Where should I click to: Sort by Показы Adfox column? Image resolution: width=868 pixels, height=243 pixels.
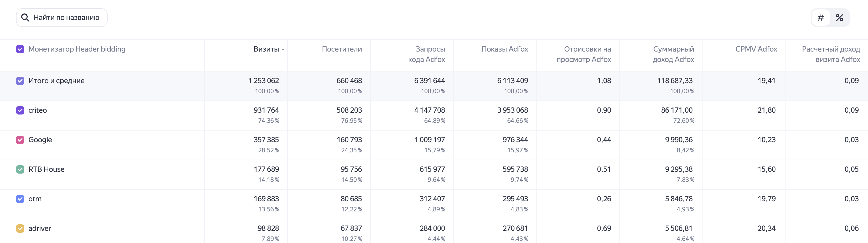click(x=505, y=49)
